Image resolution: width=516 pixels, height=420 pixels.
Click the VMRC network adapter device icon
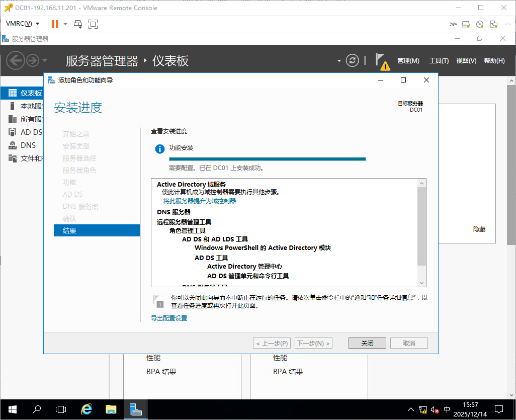click(494, 24)
